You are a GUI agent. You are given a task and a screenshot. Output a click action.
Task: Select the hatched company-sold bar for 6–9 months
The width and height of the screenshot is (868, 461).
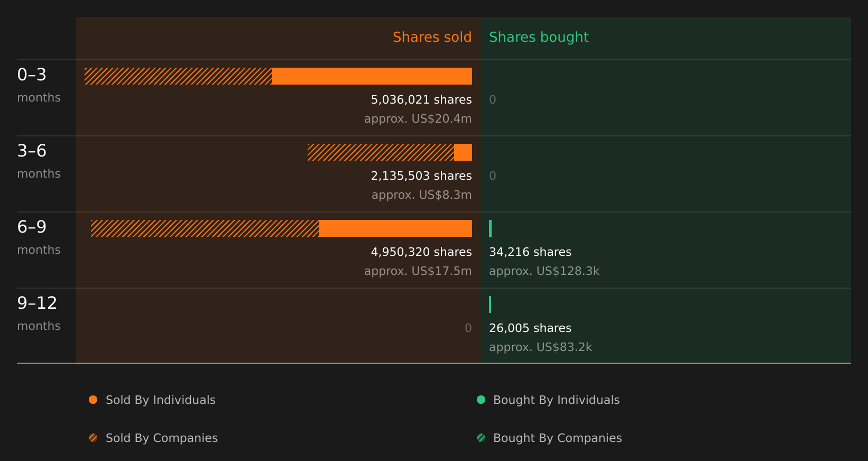(x=205, y=228)
